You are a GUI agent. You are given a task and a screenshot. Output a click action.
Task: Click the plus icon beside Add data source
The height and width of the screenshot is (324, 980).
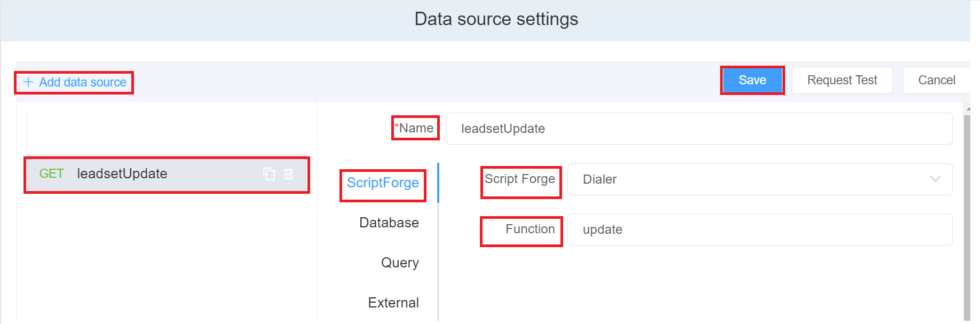(28, 82)
